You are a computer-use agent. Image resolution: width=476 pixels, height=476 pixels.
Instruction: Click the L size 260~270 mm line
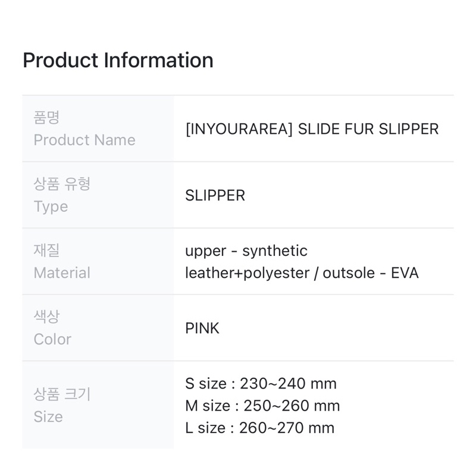(259, 428)
